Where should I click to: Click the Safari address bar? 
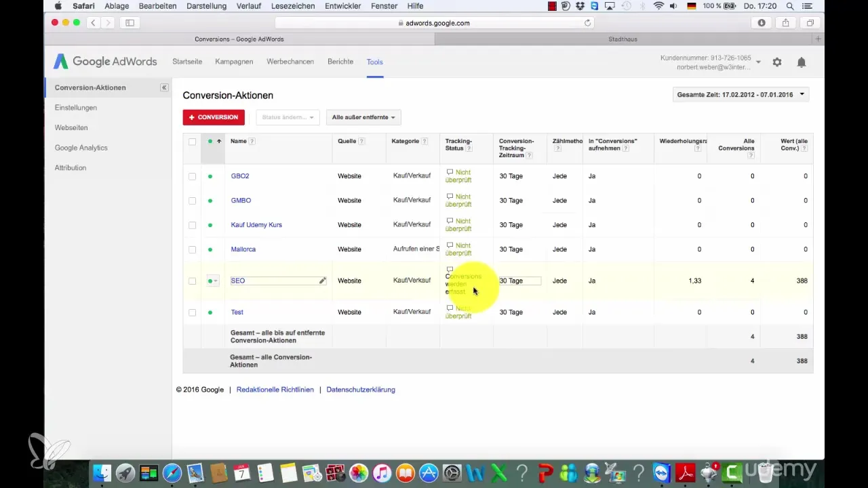click(434, 22)
